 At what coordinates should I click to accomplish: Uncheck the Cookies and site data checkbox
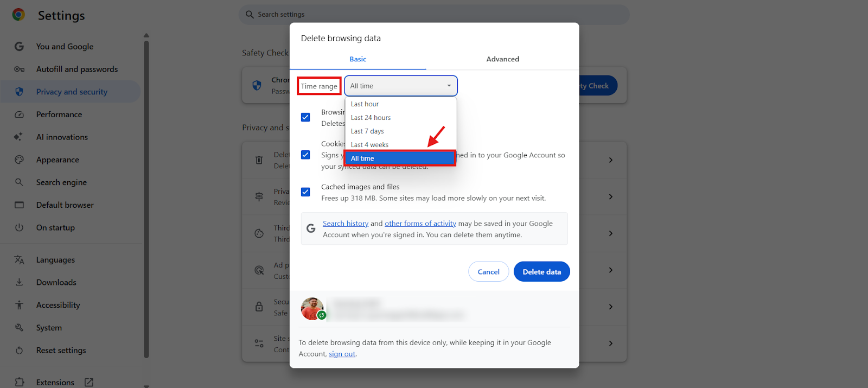pyautogui.click(x=305, y=155)
